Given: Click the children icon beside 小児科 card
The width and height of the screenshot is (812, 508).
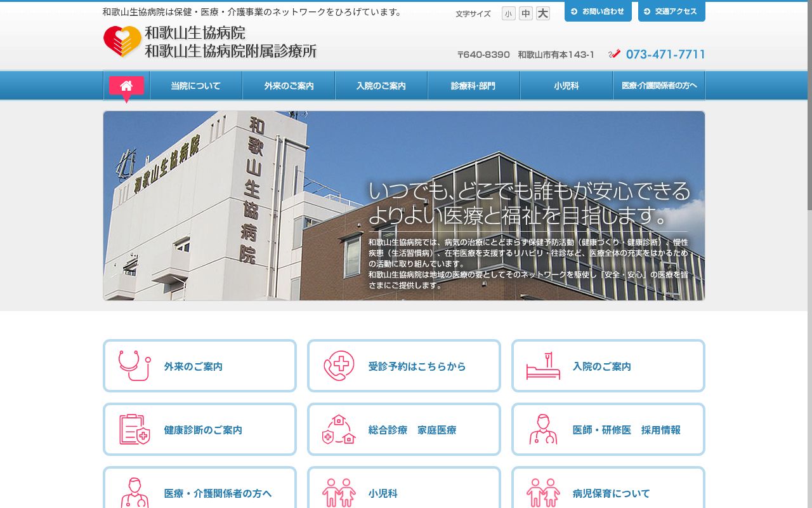Looking at the screenshot, I should 339,493.
